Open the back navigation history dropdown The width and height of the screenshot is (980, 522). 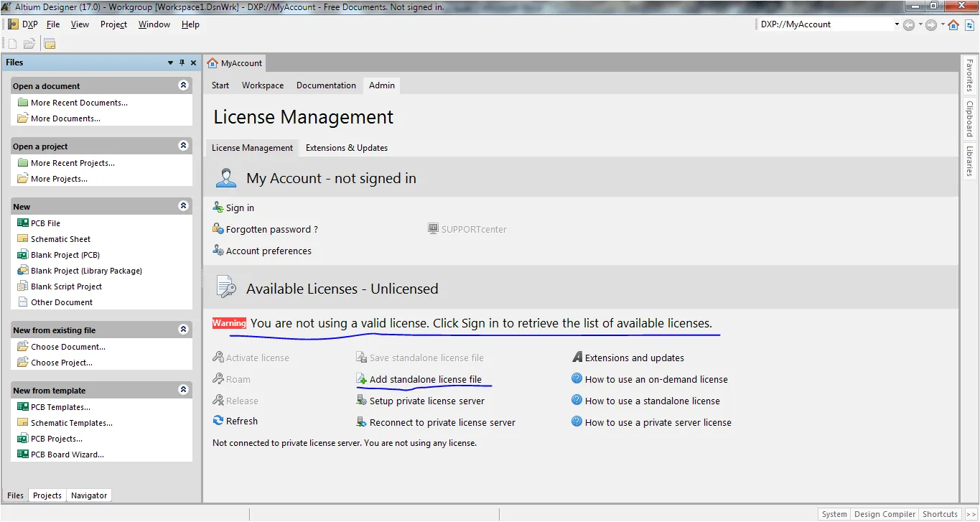tap(919, 24)
